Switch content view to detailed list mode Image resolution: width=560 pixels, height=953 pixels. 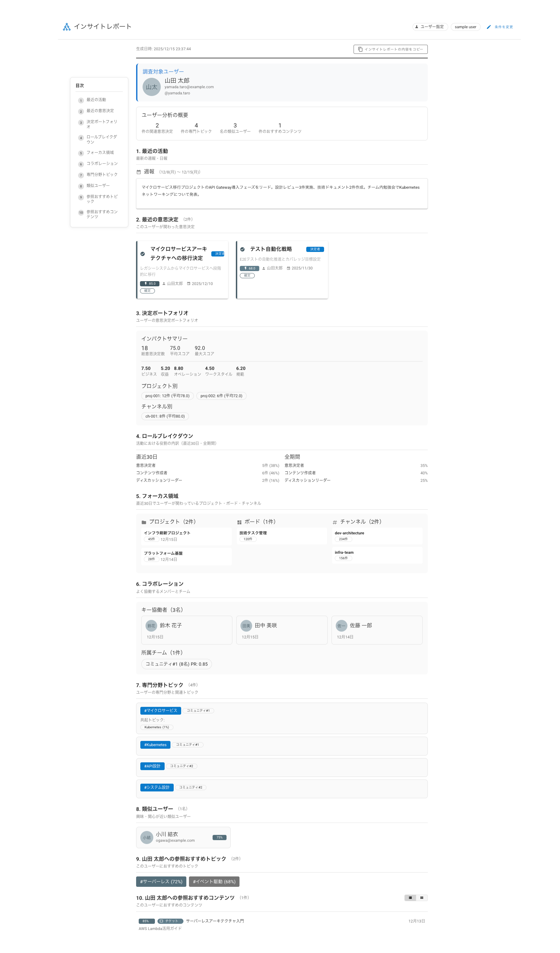coord(410,898)
